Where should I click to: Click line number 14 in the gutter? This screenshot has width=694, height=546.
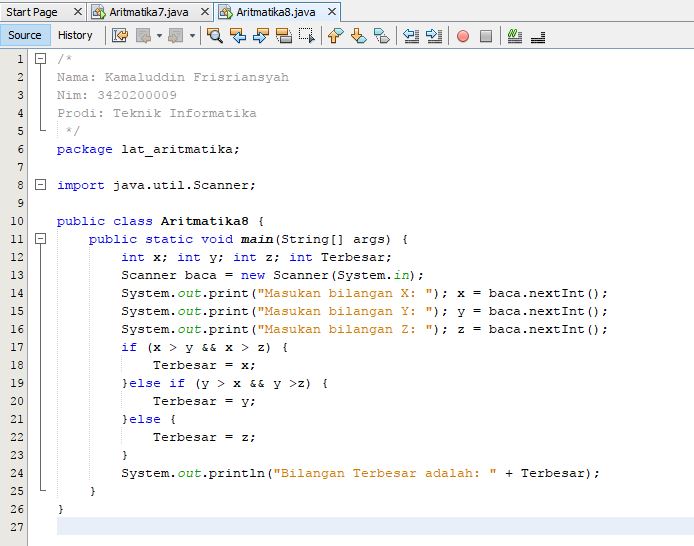click(x=17, y=293)
